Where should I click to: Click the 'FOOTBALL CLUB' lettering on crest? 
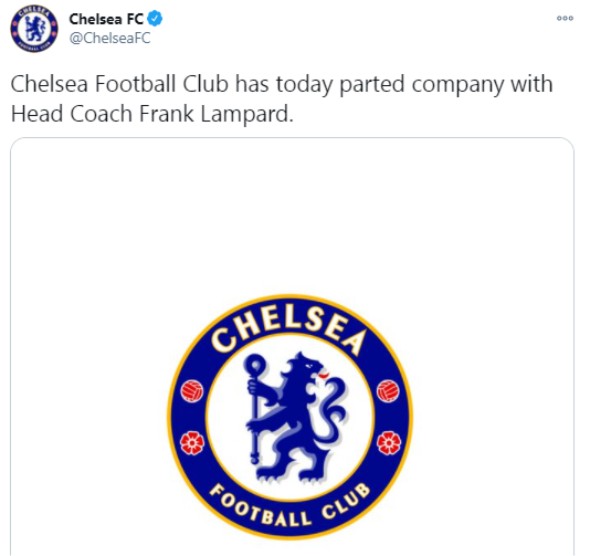point(290,506)
